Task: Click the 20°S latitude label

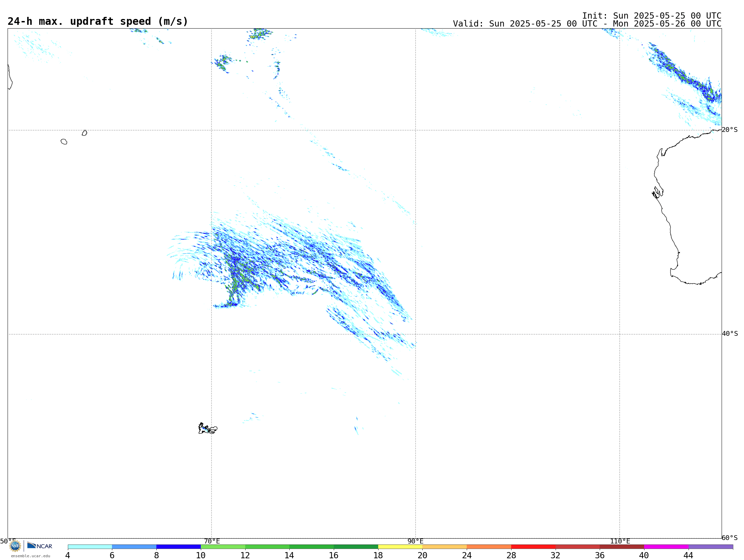Action: [x=730, y=129]
